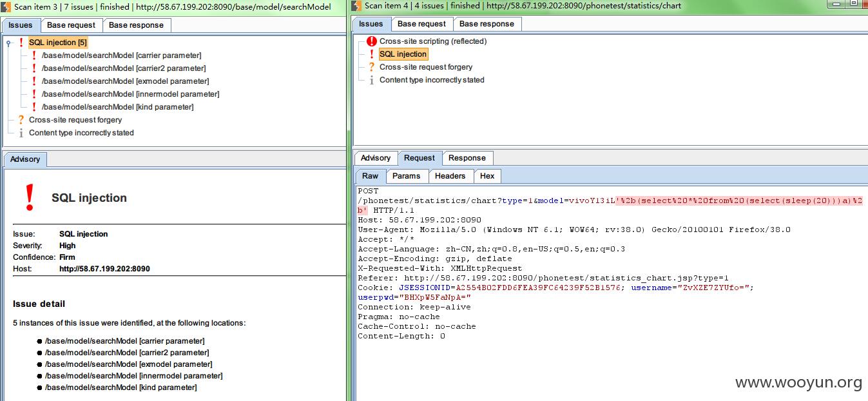The height and width of the screenshot is (401, 868).
Task: Click red exclamation icon beside SQL injection [5]
Action: click(21, 43)
